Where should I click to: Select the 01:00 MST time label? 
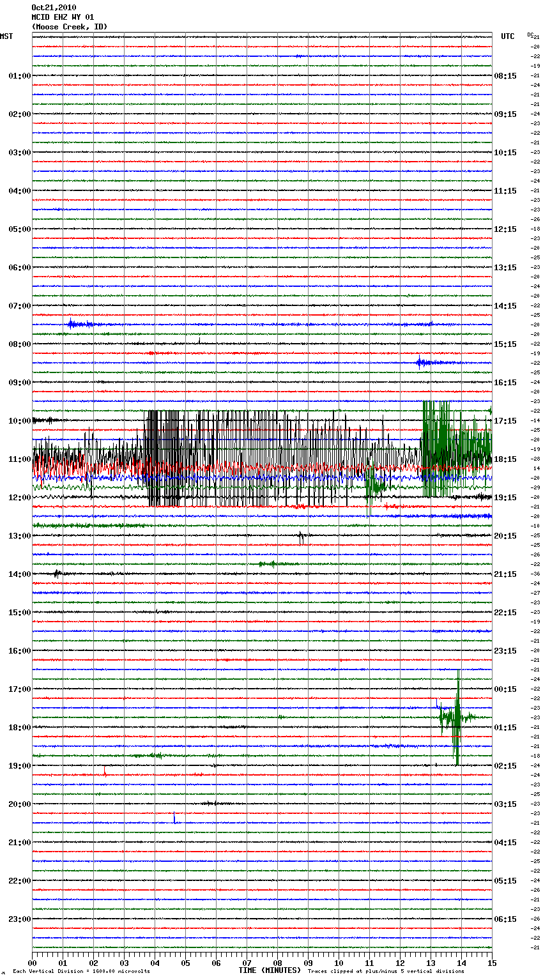tap(19, 76)
